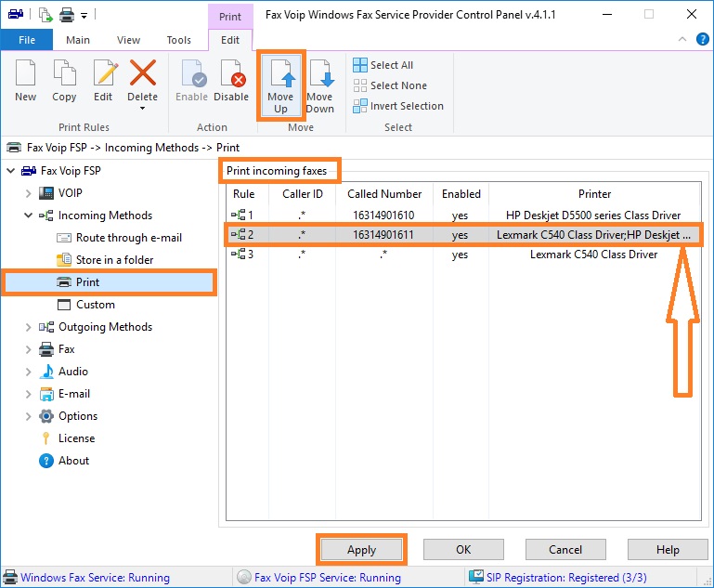Click Invert Selection in the ribbon

coord(398,106)
